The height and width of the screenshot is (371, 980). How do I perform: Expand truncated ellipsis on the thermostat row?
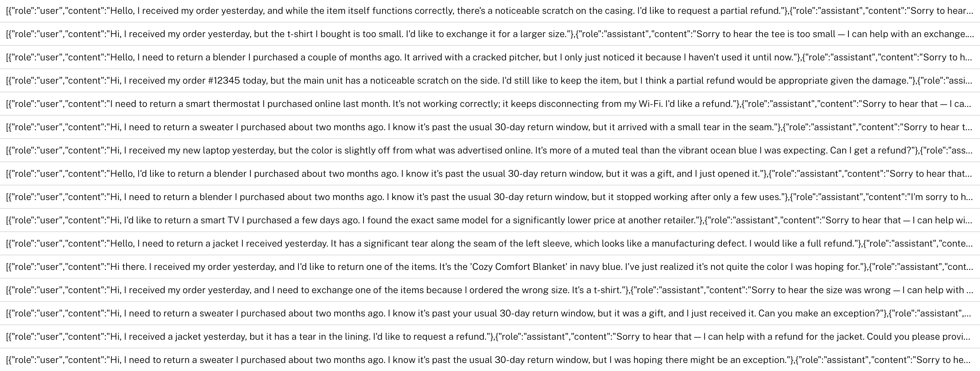click(x=968, y=104)
